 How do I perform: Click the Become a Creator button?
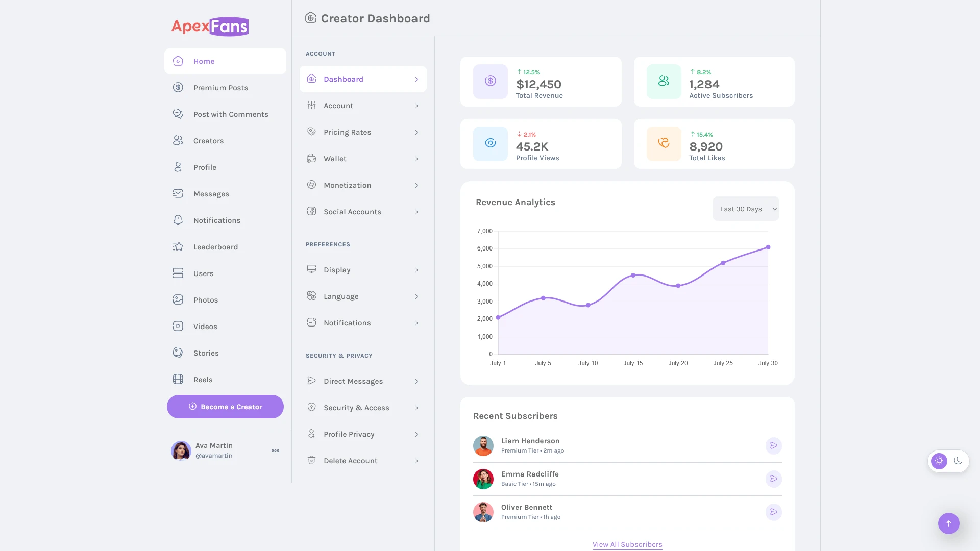coord(225,407)
